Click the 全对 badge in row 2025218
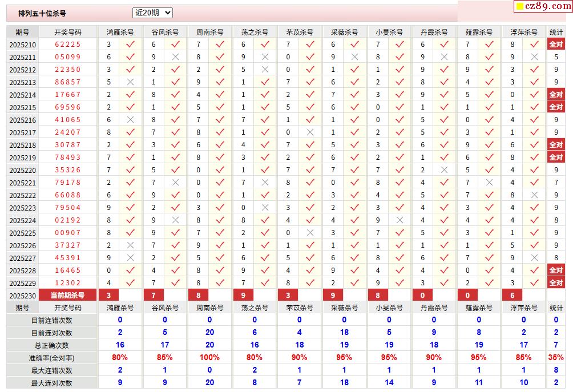Screen dimensions: 573x392 click(x=556, y=145)
